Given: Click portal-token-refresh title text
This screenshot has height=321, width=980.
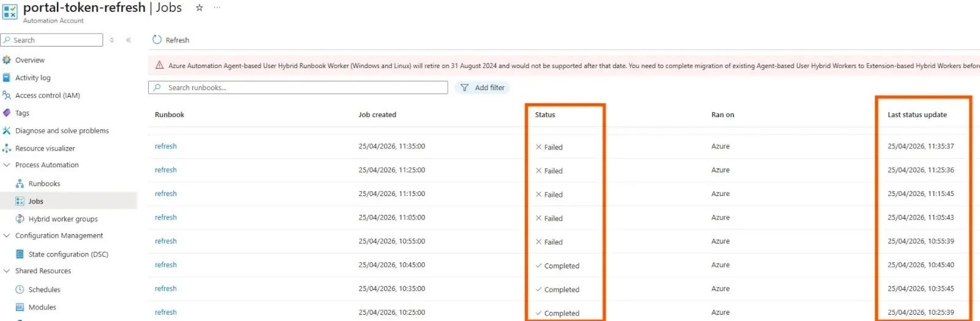Looking at the screenshot, I should (x=84, y=7).
